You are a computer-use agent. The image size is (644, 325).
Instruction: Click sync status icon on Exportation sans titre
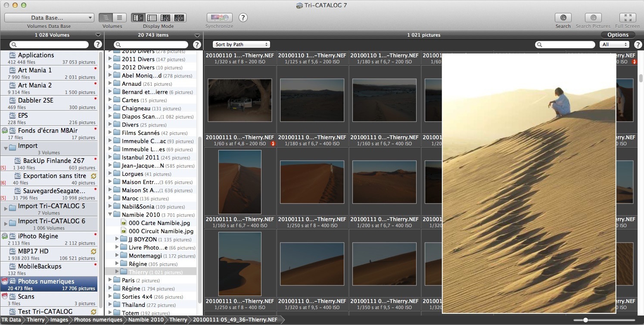pyautogui.click(x=93, y=176)
